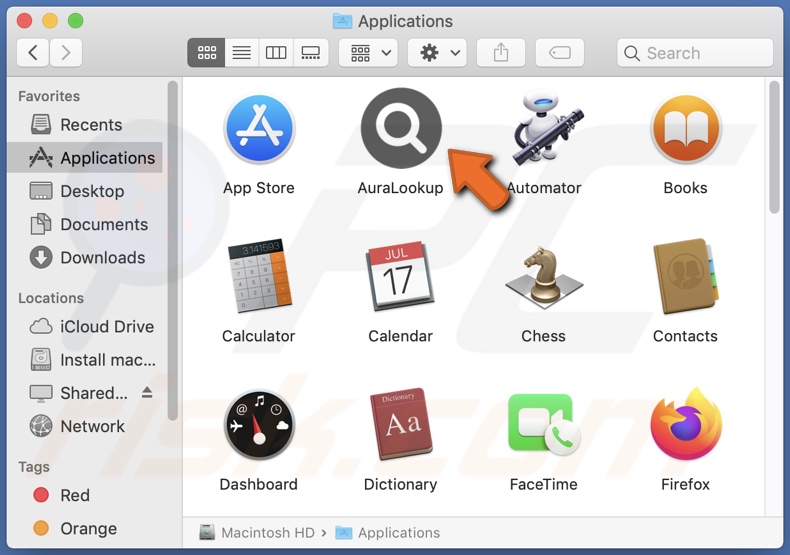The width and height of the screenshot is (790, 555).
Task: Select the FaceTime app icon
Action: [x=544, y=424]
